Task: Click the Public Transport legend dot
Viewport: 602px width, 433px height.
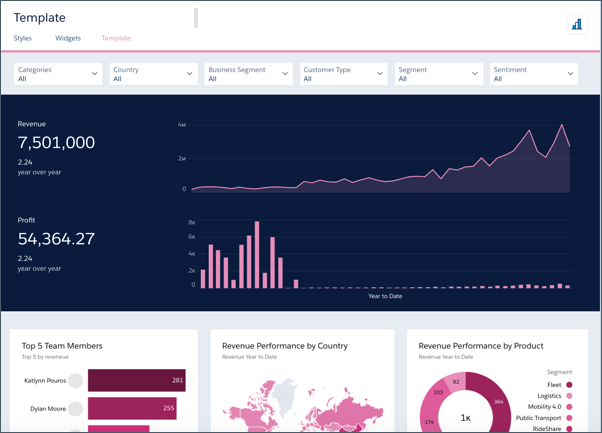Action: [569, 418]
